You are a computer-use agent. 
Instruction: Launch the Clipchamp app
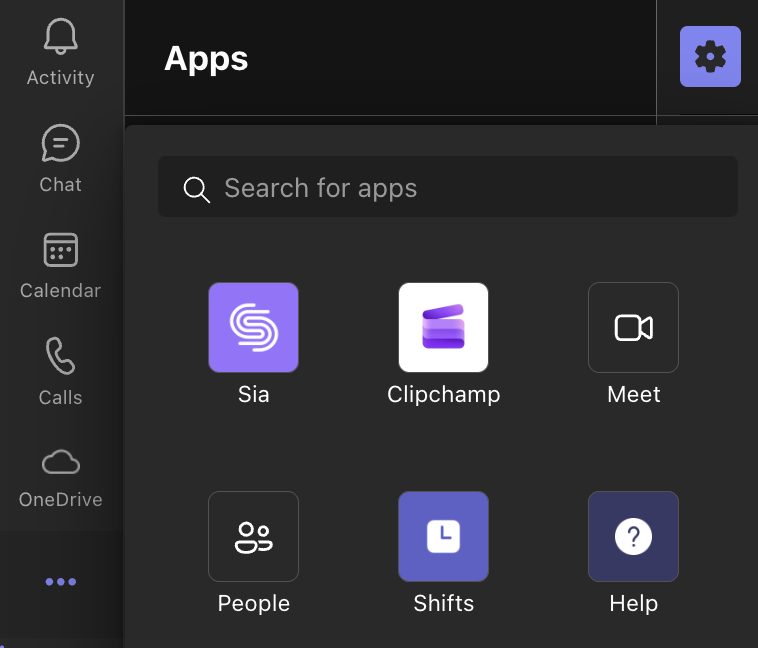click(443, 327)
